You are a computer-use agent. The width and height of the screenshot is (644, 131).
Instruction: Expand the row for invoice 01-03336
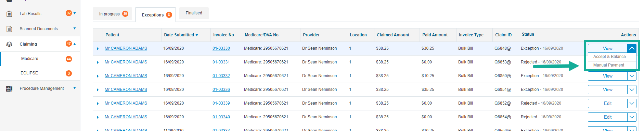(98, 90)
